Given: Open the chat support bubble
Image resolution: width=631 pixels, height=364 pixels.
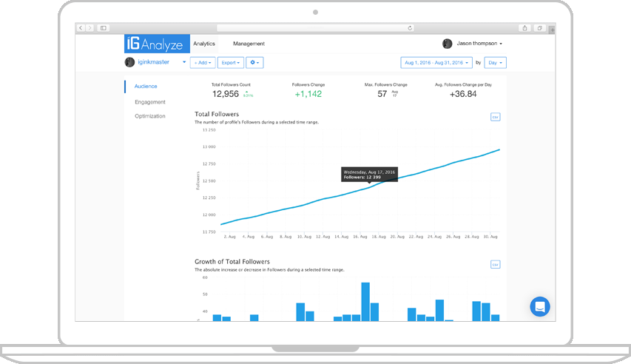Looking at the screenshot, I should [540, 306].
